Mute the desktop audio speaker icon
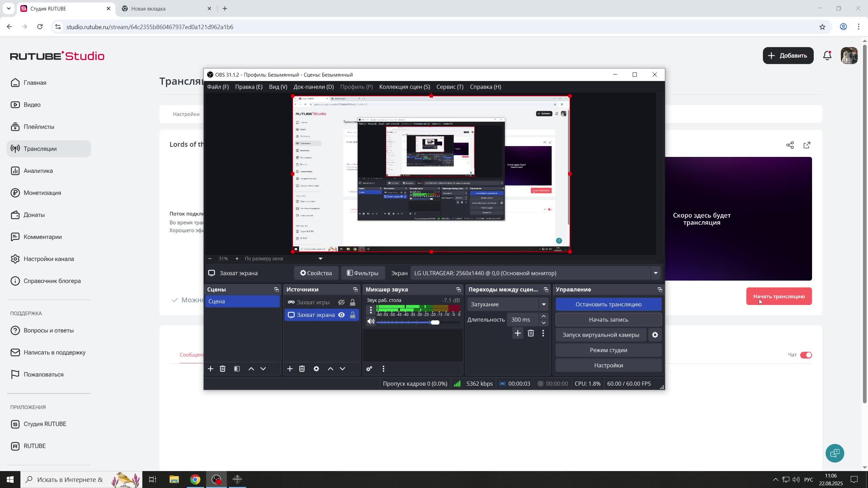868x488 pixels. [371, 322]
